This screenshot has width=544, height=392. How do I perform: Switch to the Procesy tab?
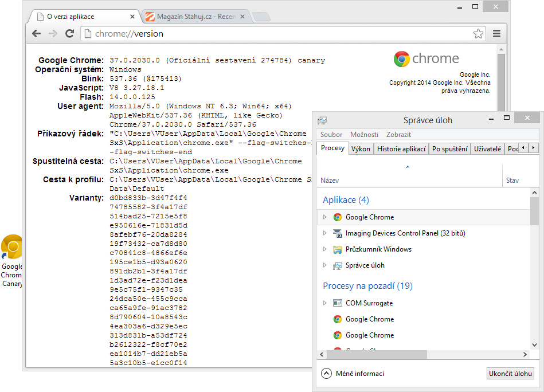pos(332,148)
